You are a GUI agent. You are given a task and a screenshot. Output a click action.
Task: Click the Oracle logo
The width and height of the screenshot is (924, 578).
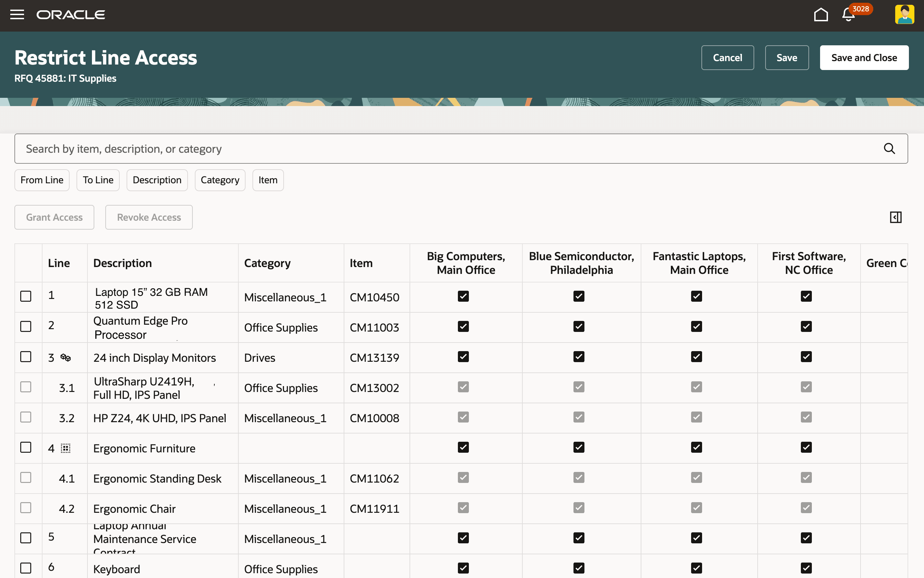tap(71, 15)
